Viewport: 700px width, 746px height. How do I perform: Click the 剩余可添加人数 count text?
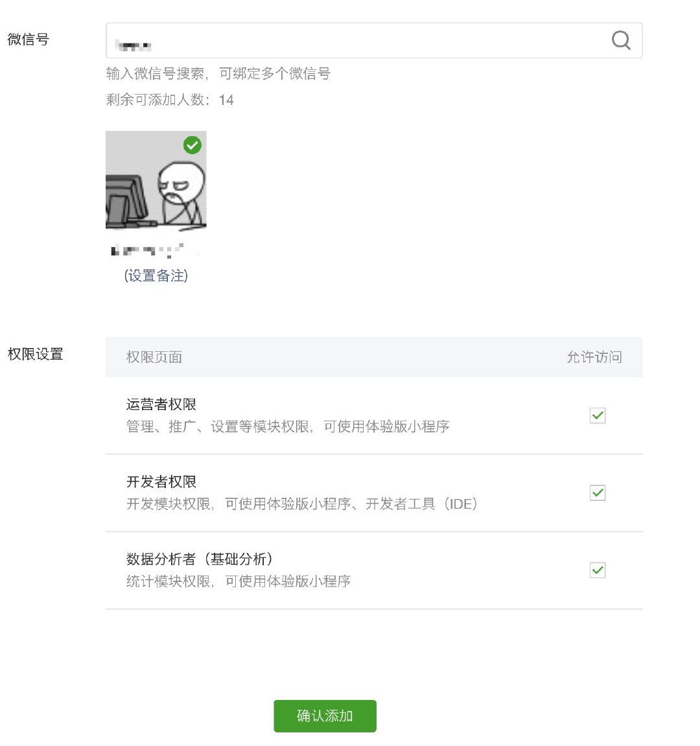click(170, 100)
